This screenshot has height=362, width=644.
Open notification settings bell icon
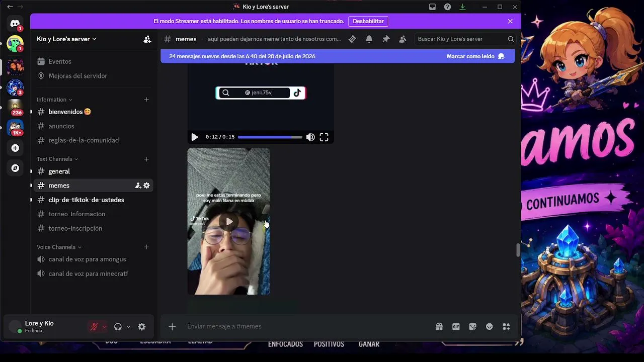[369, 39]
